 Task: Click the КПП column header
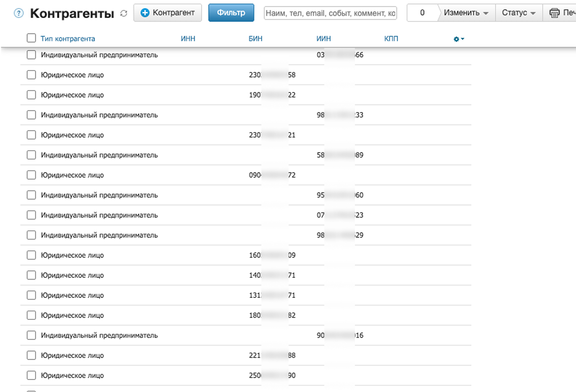(391, 39)
